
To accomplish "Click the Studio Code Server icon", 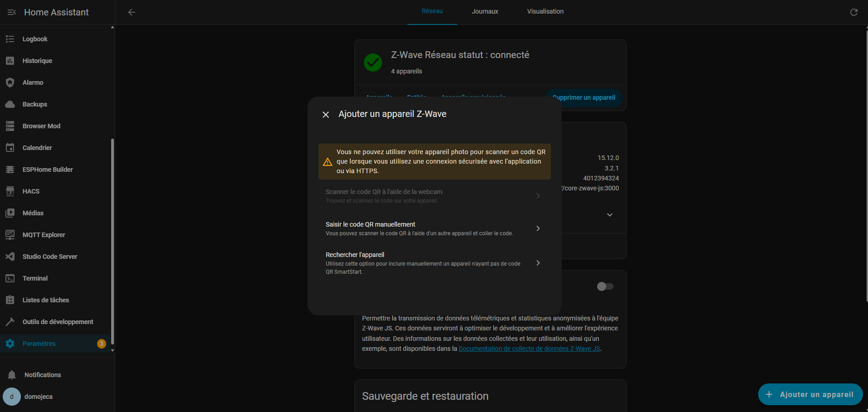I will [10, 257].
